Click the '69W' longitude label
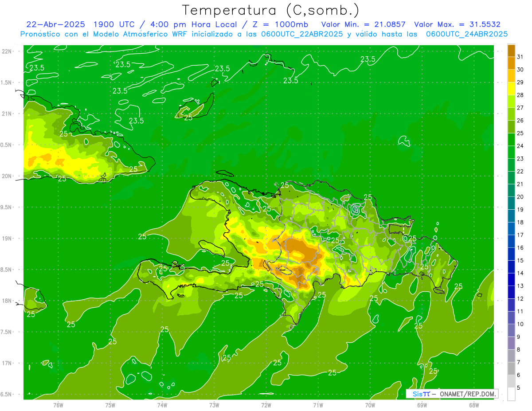The height and width of the screenshot is (411, 532). tap(422, 404)
